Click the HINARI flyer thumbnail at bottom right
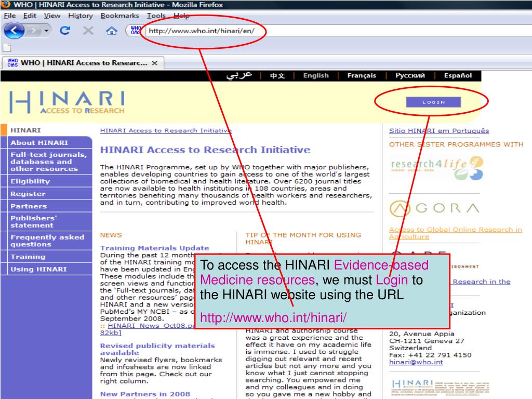Image resolution: width=532 pixels, height=399 pixels. coord(440,388)
